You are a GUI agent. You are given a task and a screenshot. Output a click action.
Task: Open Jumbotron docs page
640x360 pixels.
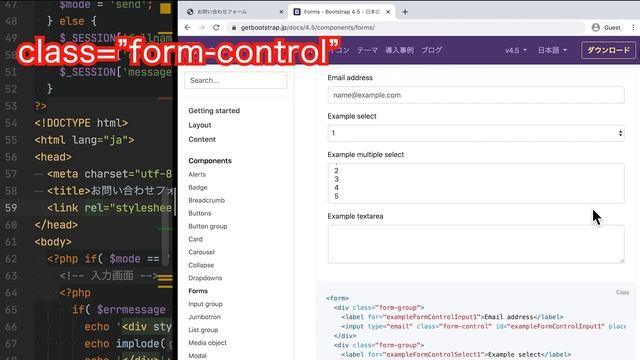204,317
